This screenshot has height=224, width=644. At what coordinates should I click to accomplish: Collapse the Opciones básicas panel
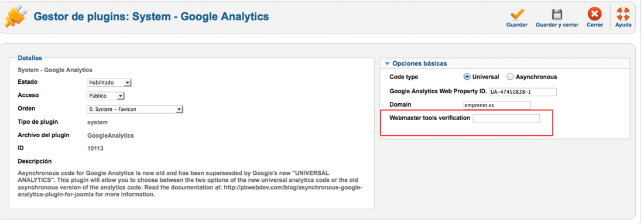[x=387, y=64]
